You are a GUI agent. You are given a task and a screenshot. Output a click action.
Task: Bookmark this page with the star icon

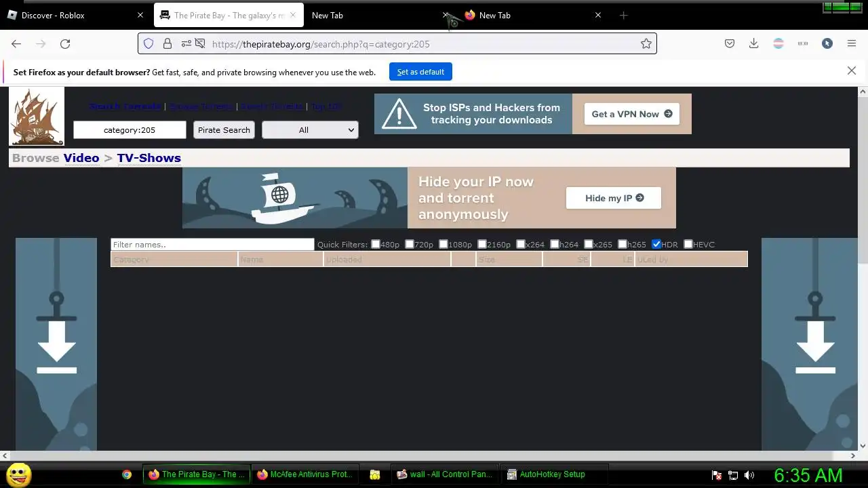coord(646,43)
